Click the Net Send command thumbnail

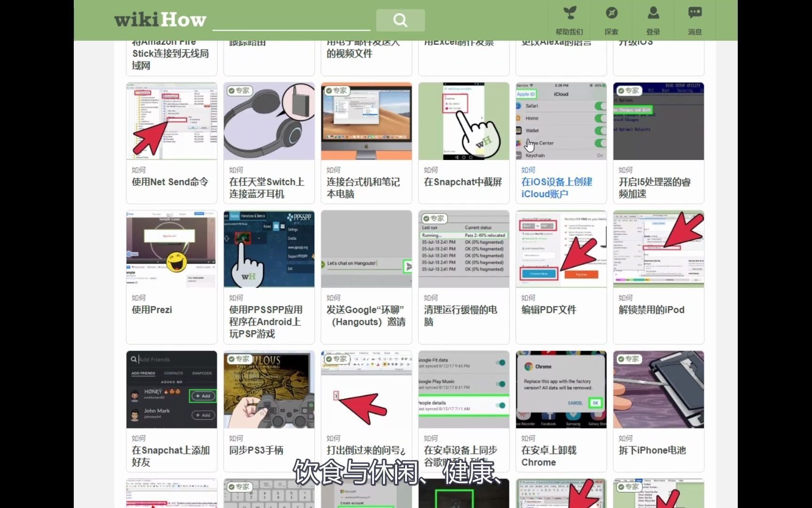coord(172,121)
